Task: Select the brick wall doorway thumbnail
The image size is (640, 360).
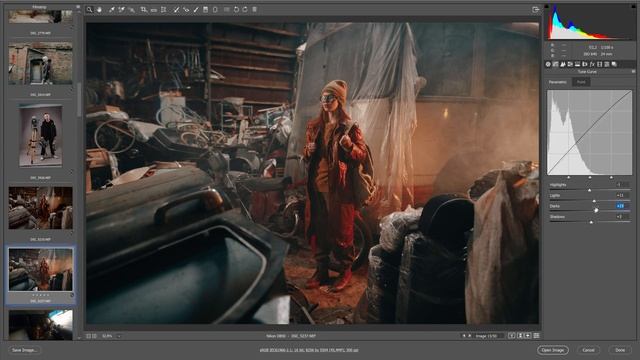Action: [x=40, y=63]
